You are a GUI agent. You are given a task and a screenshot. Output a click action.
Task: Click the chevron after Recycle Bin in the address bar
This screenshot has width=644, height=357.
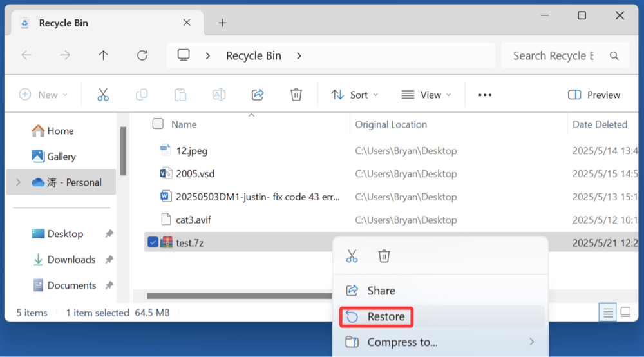(x=299, y=55)
